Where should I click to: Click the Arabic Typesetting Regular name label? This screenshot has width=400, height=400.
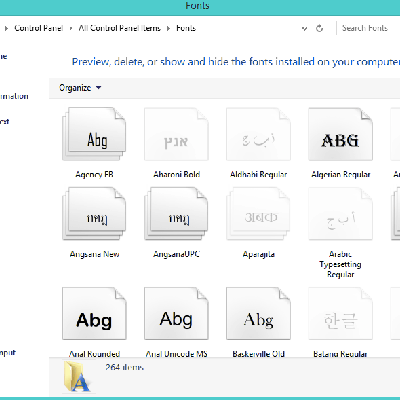click(x=340, y=264)
